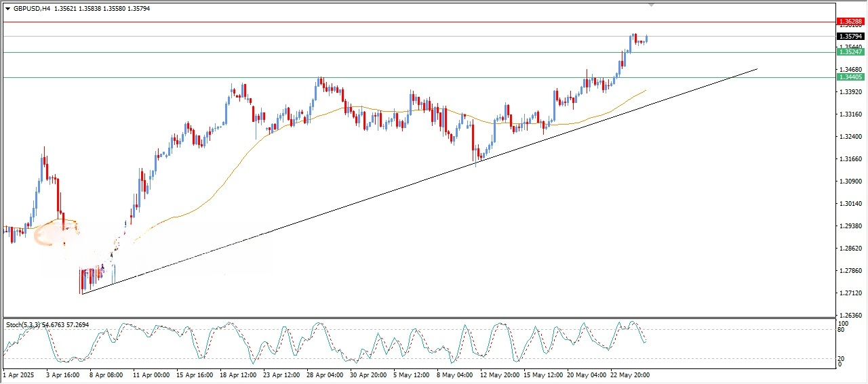Screen dimensions: 868x384
Task: Click the Stoch(5,3,3) indicator label
Action: (x=23, y=325)
